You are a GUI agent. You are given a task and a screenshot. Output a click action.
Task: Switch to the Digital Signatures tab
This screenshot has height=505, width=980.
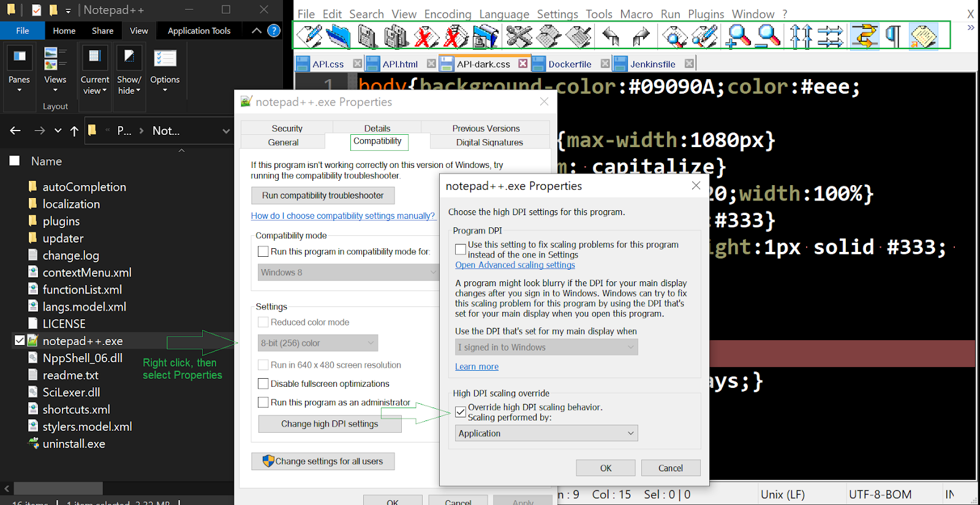(489, 142)
